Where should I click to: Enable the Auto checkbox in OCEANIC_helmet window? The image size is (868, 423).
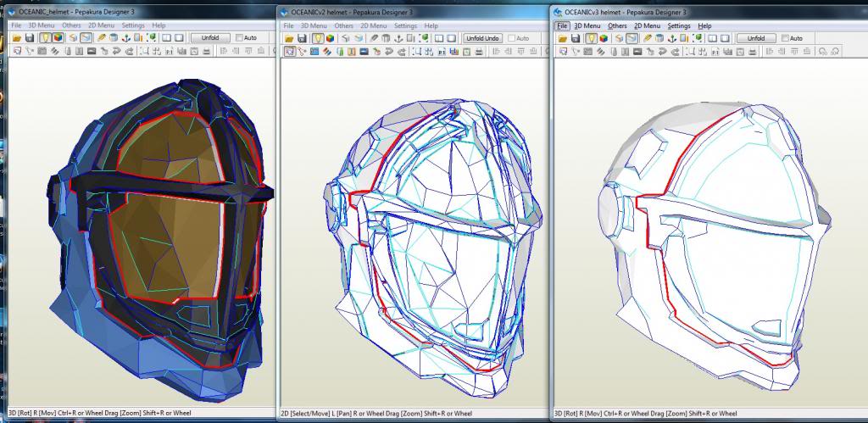[x=239, y=38]
